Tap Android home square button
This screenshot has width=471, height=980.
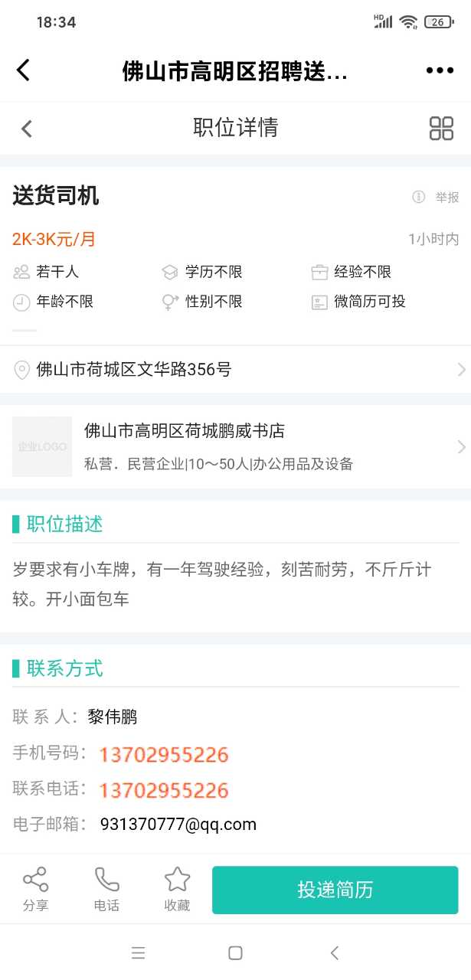(235, 952)
